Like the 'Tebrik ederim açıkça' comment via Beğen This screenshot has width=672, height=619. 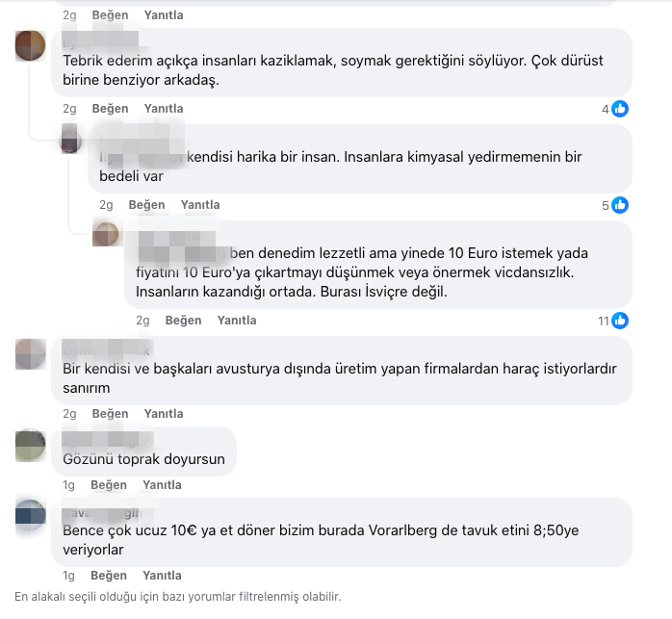coord(110,109)
